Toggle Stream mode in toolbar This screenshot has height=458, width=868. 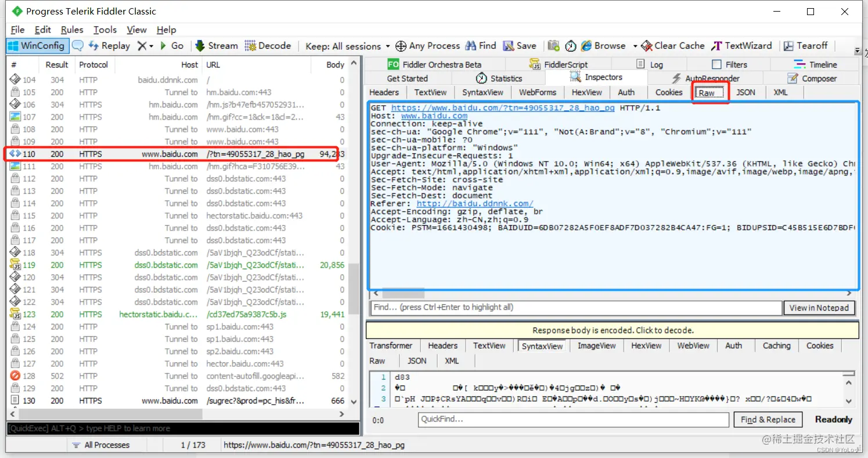tap(217, 46)
